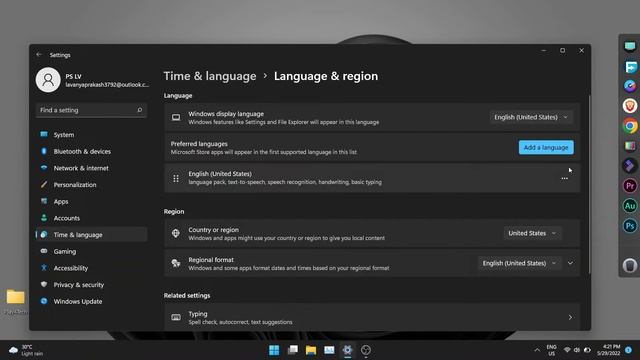
Task: Click the Find a setting search box
Action: point(91,110)
